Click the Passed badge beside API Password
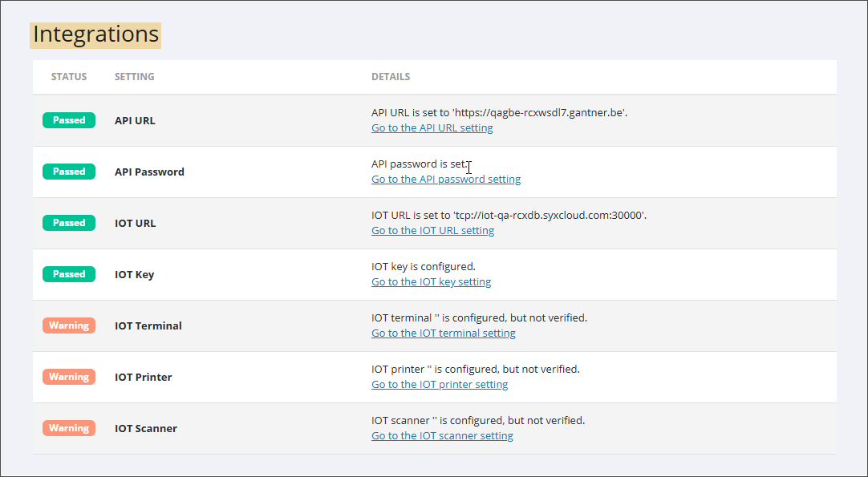The width and height of the screenshot is (868, 477). pyautogui.click(x=69, y=172)
